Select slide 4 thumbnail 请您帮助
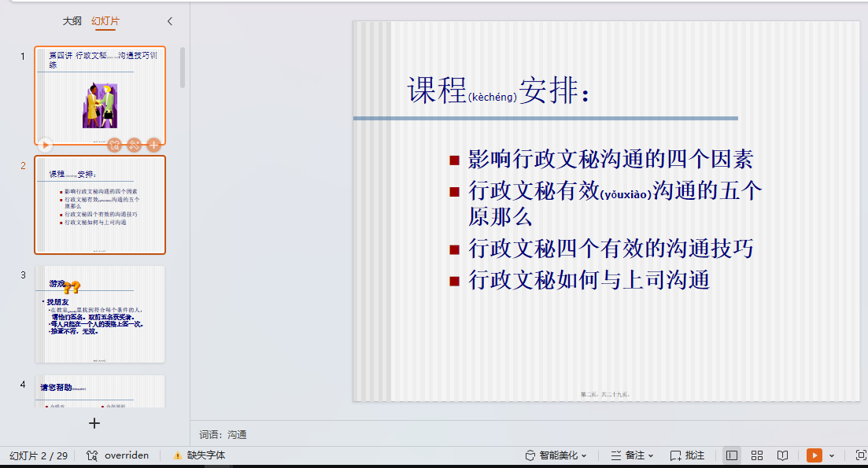 pos(100,391)
